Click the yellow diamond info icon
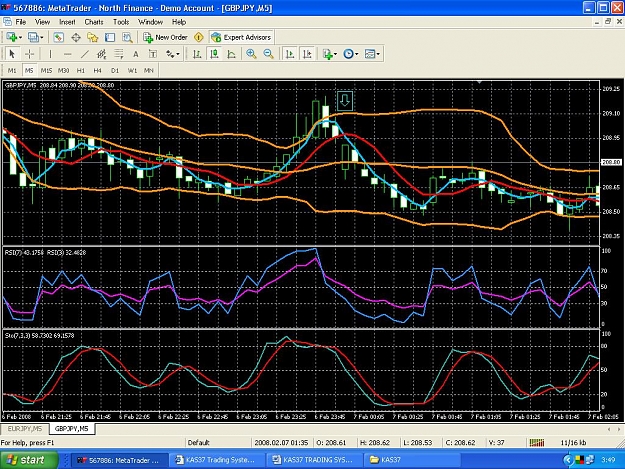Screen dimensions: 625x469 pos(199,37)
